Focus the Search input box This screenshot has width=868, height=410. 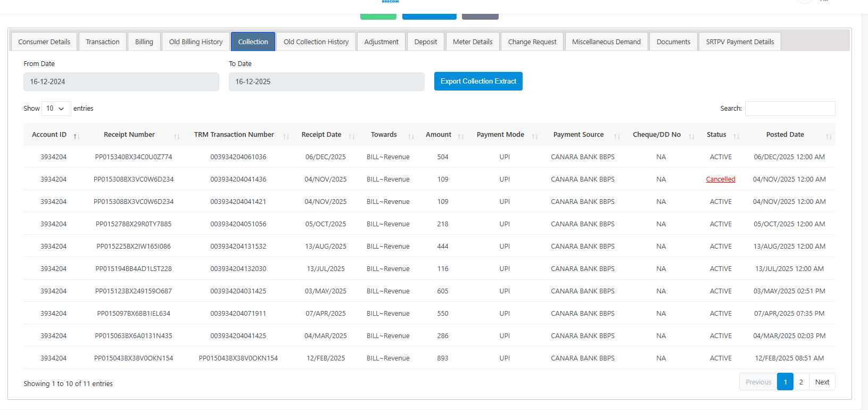point(790,109)
